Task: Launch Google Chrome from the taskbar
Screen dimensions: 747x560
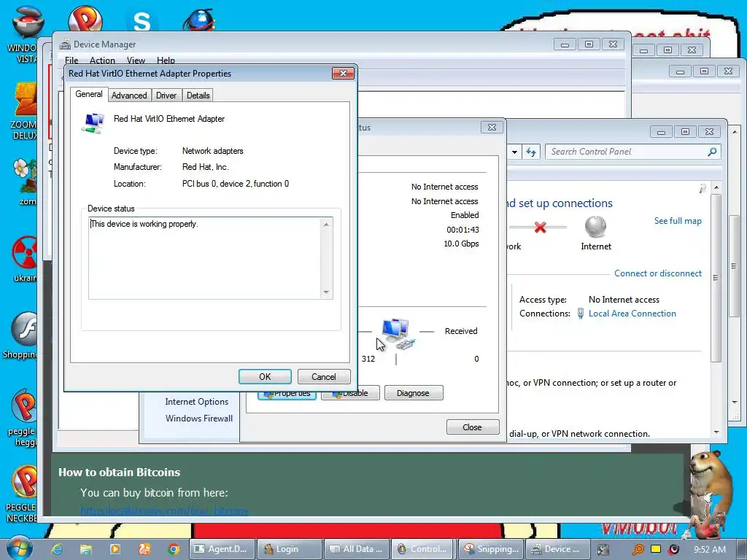Action: (x=174, y=549)
